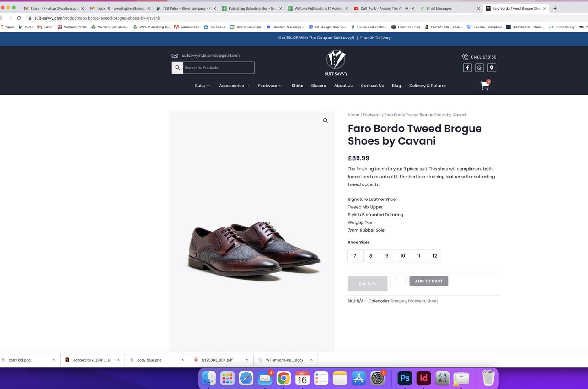The image size is (588, 389).
Task: Open the Shirts menu item
Action: [x=297, y=86]
